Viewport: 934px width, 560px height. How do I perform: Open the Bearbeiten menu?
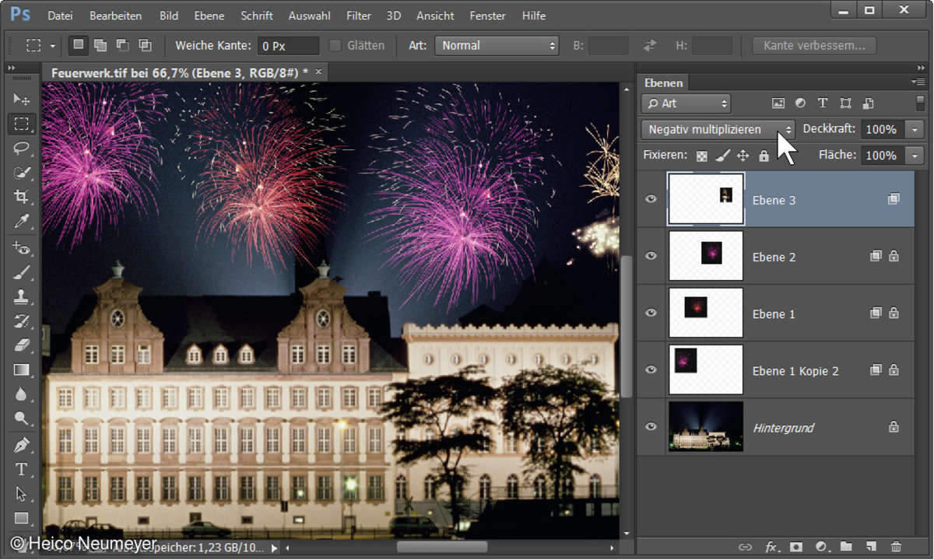pos(116,16)
